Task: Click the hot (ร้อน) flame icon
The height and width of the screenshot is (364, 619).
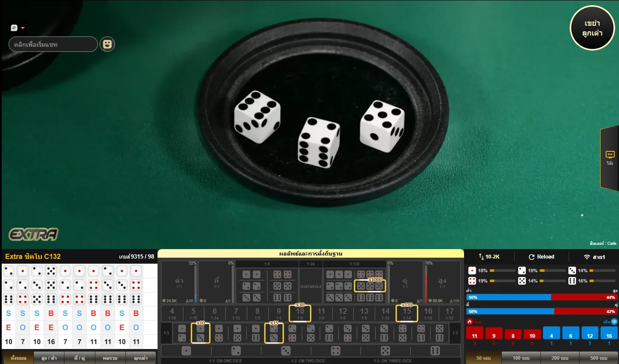Action: [470, 322]
